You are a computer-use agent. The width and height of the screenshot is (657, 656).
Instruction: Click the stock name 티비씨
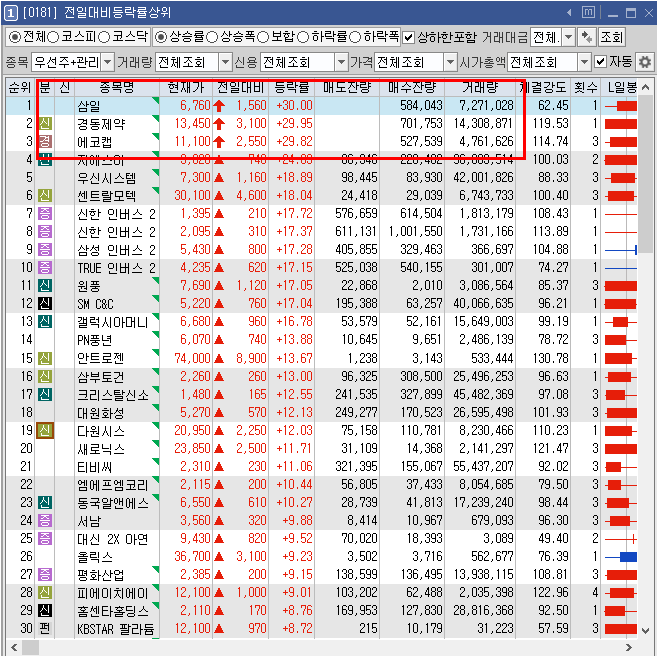click(94, 467)
